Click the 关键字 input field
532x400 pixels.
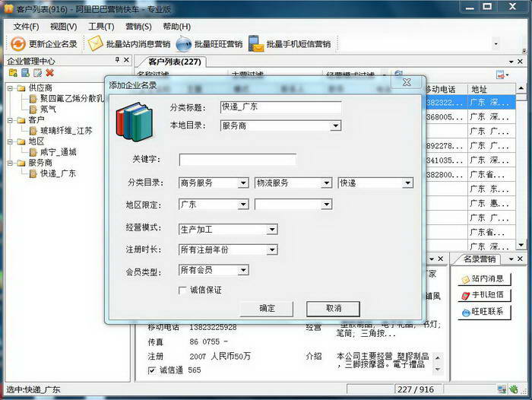[237, 160]
